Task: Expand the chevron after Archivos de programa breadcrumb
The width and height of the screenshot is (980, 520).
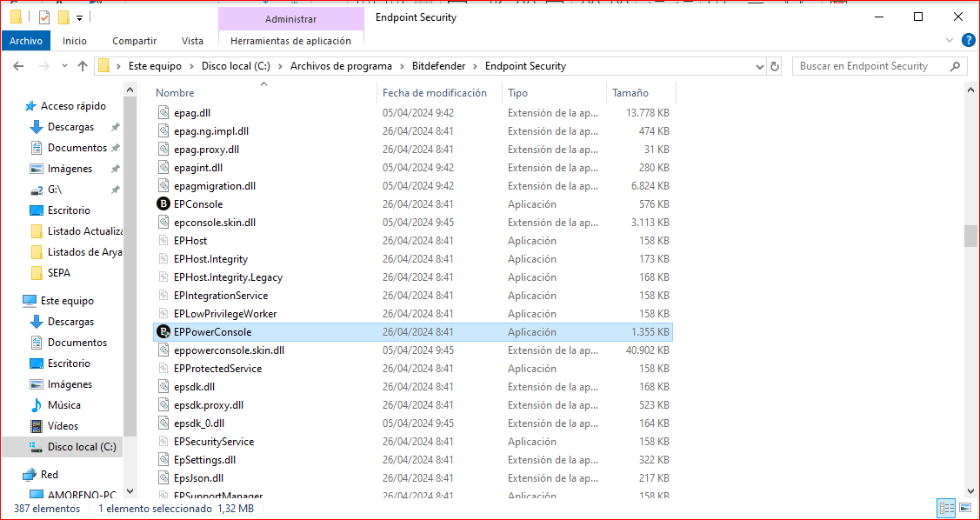Action: tap(402, 66)
